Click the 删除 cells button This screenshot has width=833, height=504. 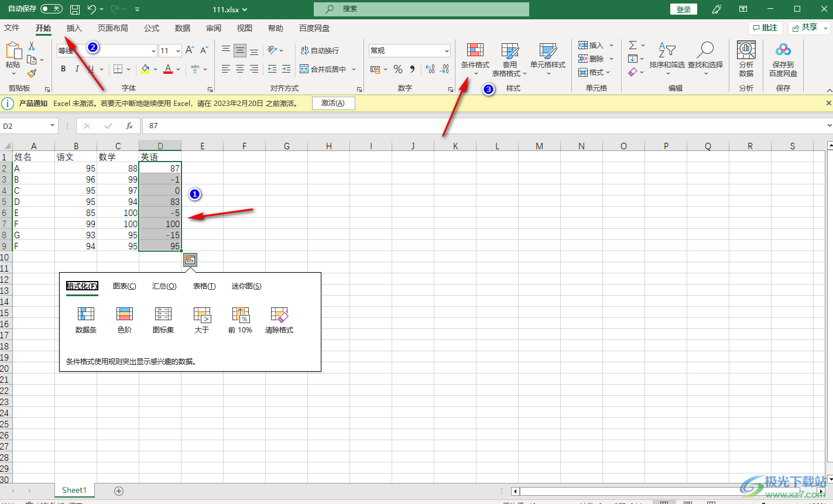click(x=591, y=59)
